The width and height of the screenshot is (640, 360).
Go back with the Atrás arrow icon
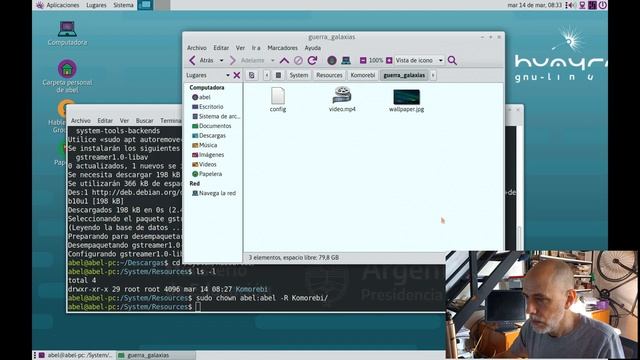click(x=192, y=60)
